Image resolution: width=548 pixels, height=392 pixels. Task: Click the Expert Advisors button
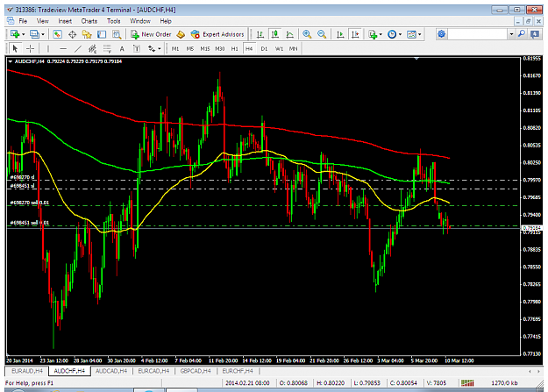click(x=217, y=34)
